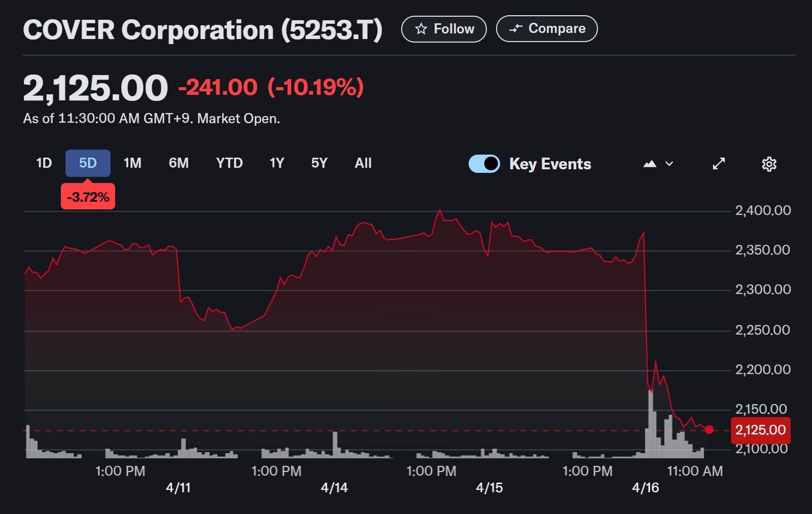The width and height of the screenshot is (812, 514).
Task: Click the mountain chart type icon
Action: pos(650,164)
